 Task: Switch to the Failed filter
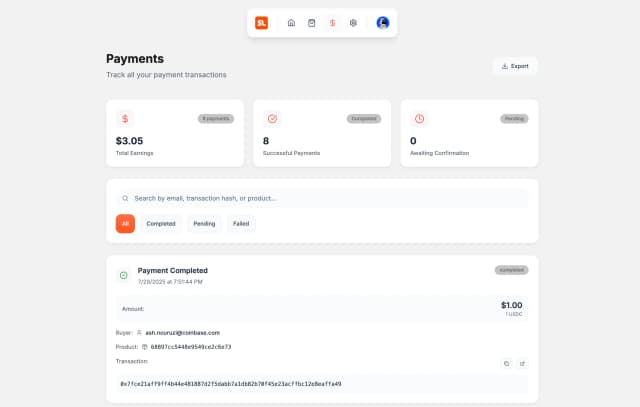[241, 224]
